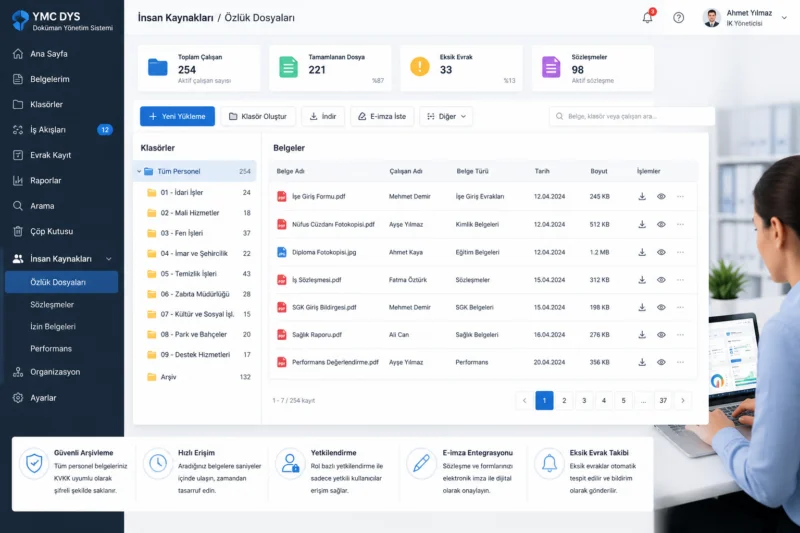This screenshot has height=533, width=800.
Task: Select folder 03 - Fen İşleri
Action: [x=197, y=233]
